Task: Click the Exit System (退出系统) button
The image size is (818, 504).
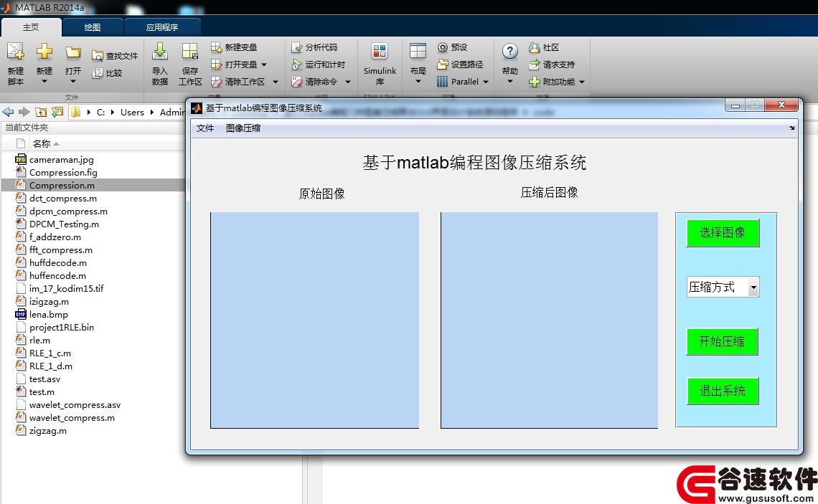Action: pos(723,391)
